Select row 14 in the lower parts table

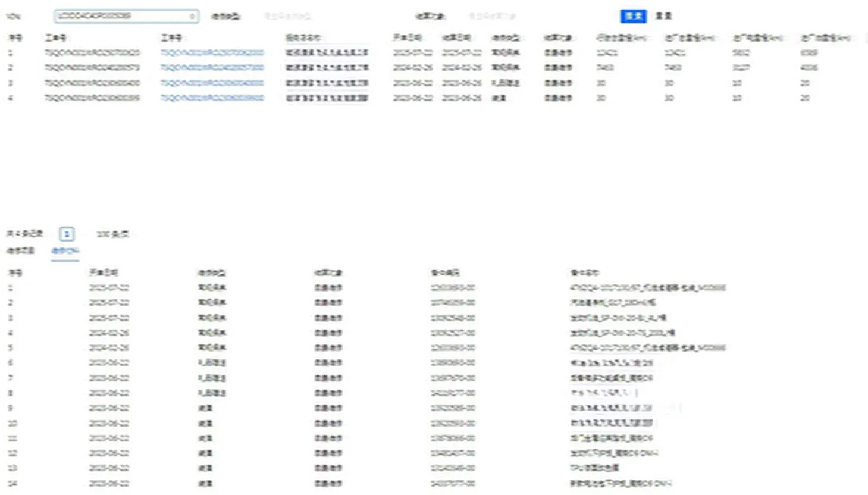[x=357, y=483]
